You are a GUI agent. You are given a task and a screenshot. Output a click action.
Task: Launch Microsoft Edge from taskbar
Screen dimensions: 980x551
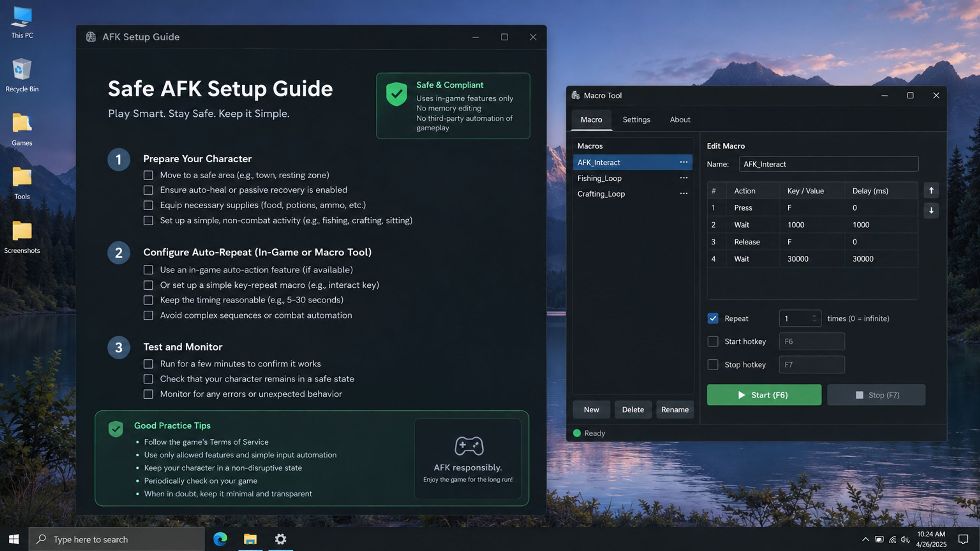(220, 539)
